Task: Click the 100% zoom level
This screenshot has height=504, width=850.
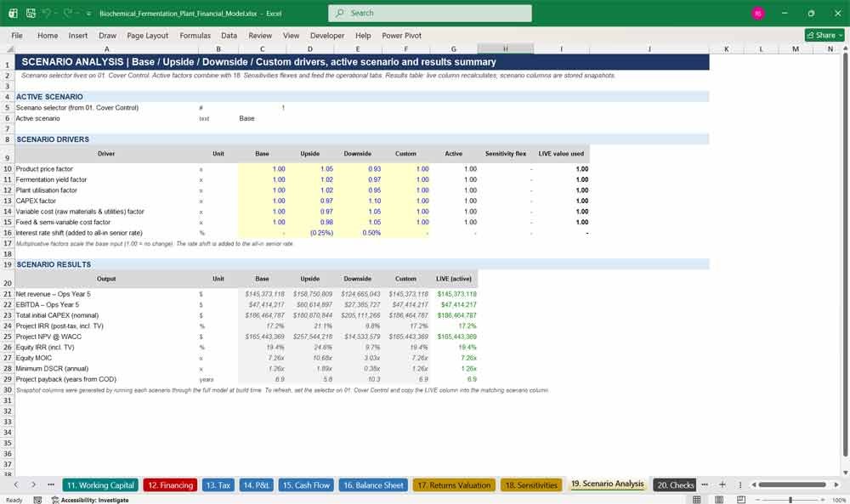Action: click(839, 500)
